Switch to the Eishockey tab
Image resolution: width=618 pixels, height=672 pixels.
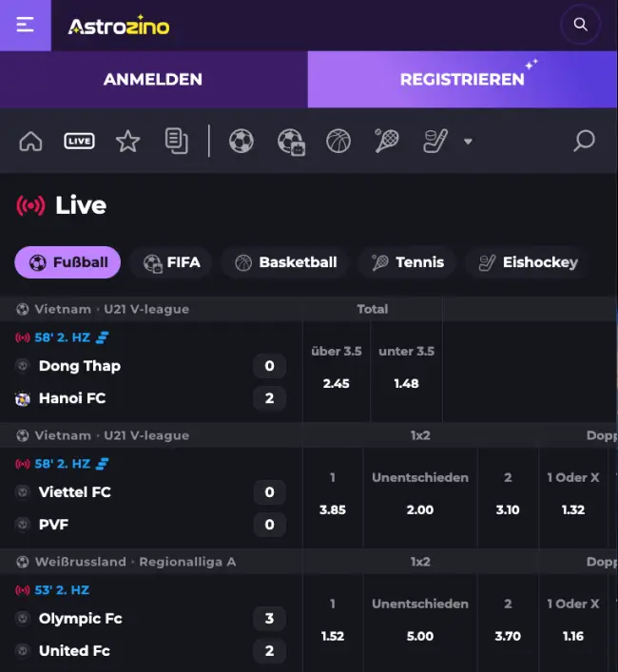click(529, 262)
